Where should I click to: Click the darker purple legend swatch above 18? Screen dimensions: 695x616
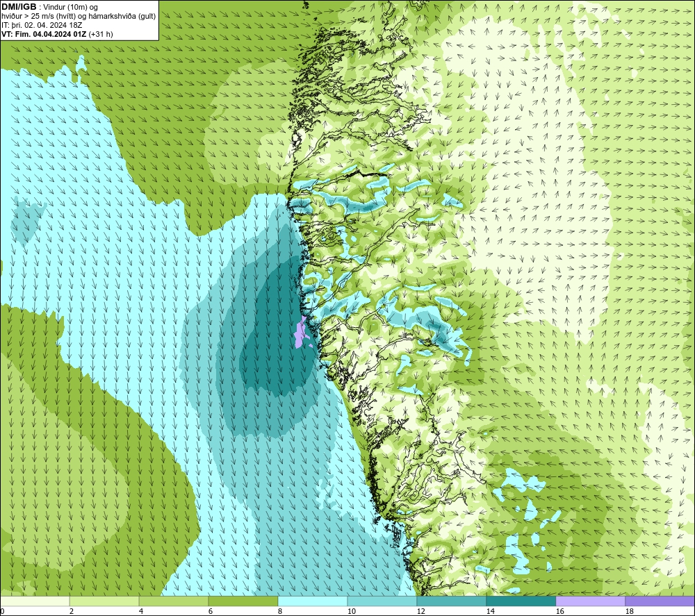pyautogui.click(x=660, y=601)
